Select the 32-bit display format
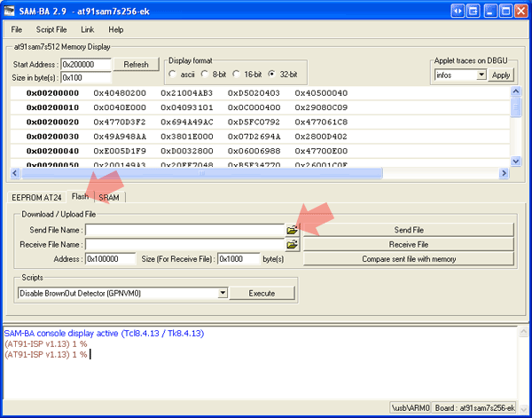Viewport: 532px width, 418px height. 271,74
